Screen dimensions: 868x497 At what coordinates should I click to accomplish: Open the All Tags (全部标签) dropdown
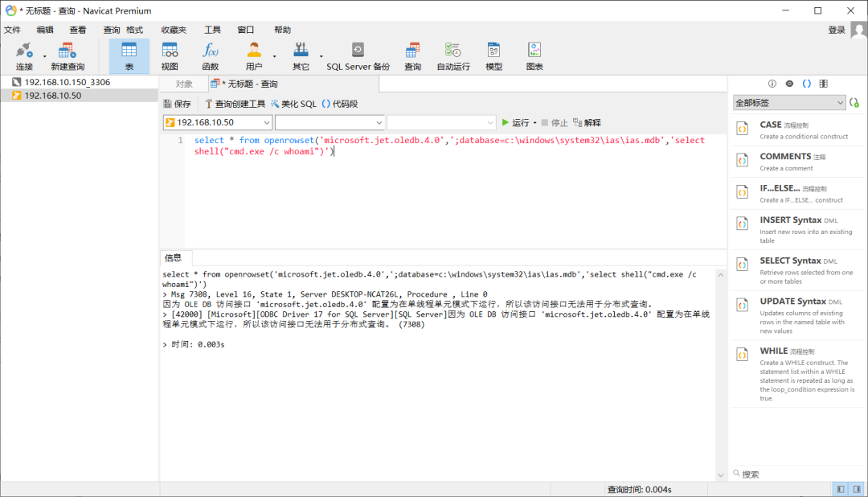click(x=789, y=103)
